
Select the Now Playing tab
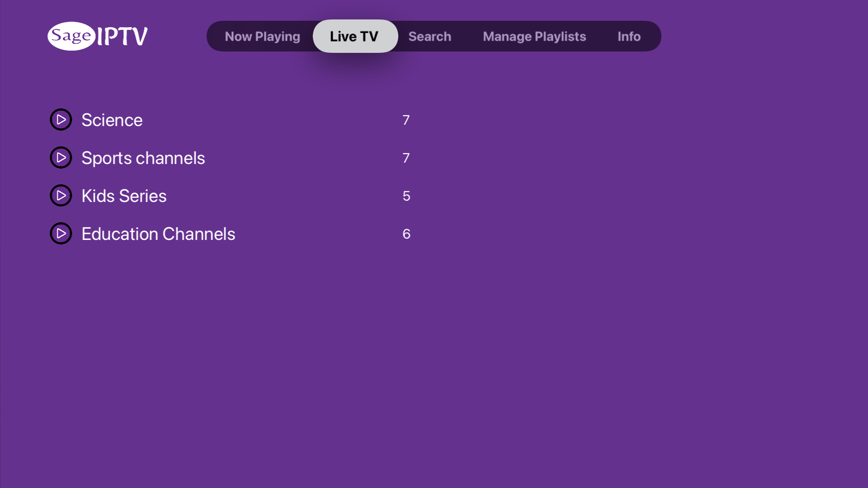pos(262,36)
